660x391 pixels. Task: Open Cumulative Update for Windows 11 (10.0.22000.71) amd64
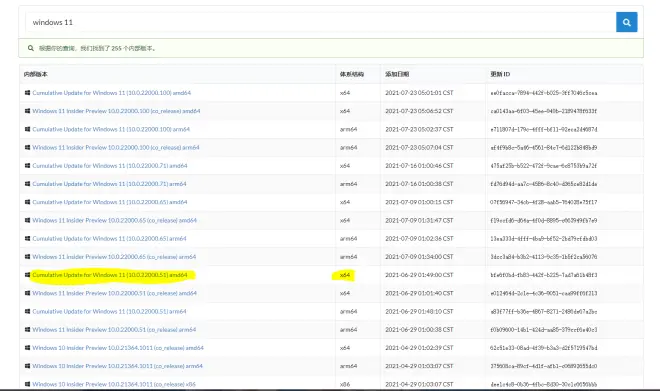point(110,165)
